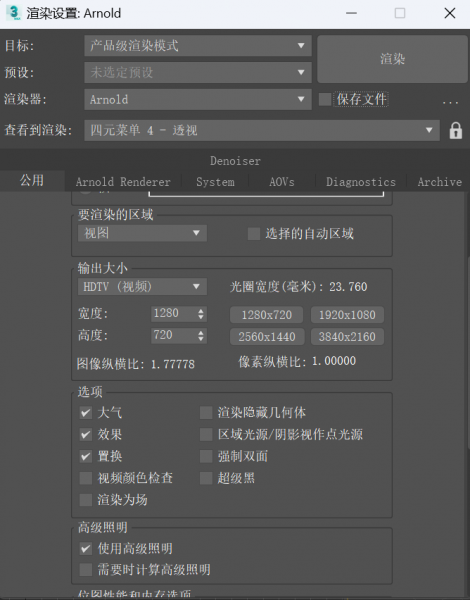Open the 要渲染的区域 视图 dropdown
Screen dimensions: 470x600
click(x=142, y=233)
